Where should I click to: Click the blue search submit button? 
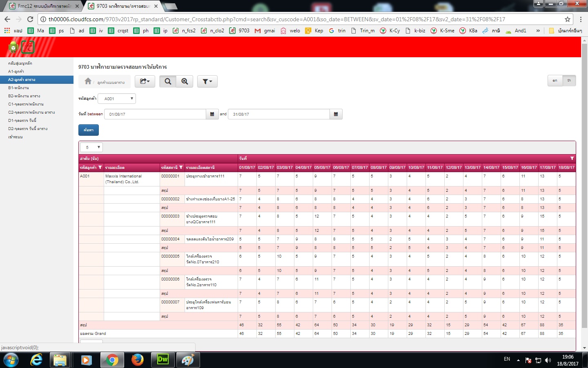click(x=89, y=130)
